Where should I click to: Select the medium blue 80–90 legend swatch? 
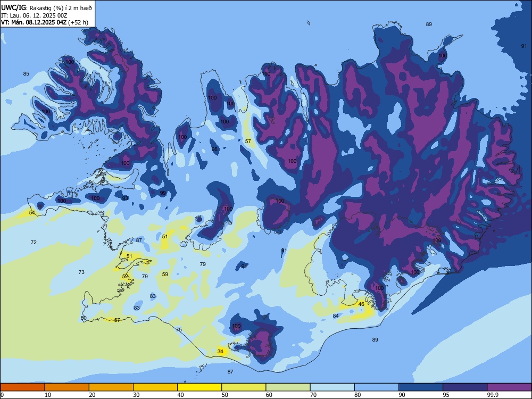pos(377,387)
